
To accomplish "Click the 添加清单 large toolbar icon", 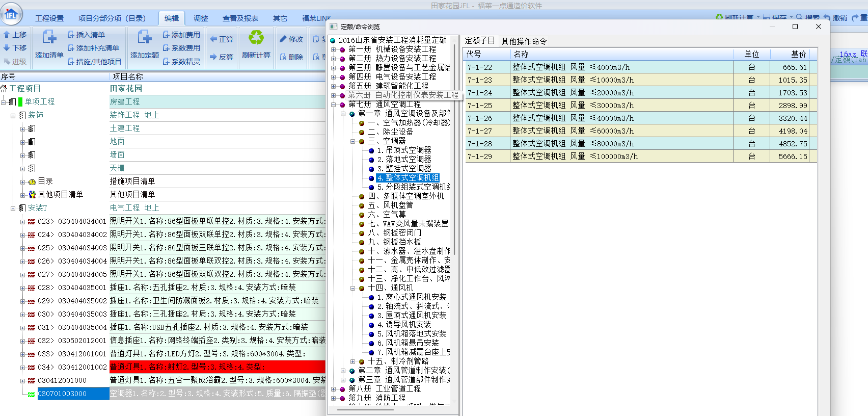I will 49,38.
